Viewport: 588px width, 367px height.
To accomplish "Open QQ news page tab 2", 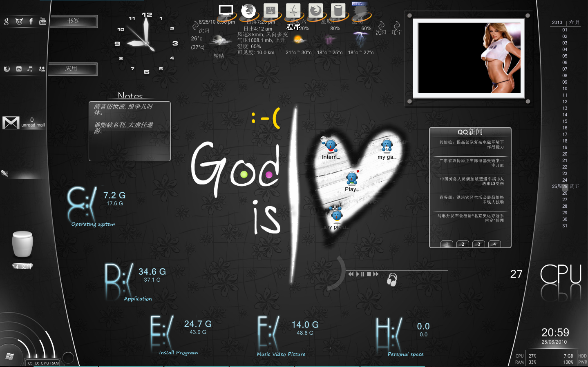I will 463,244.
